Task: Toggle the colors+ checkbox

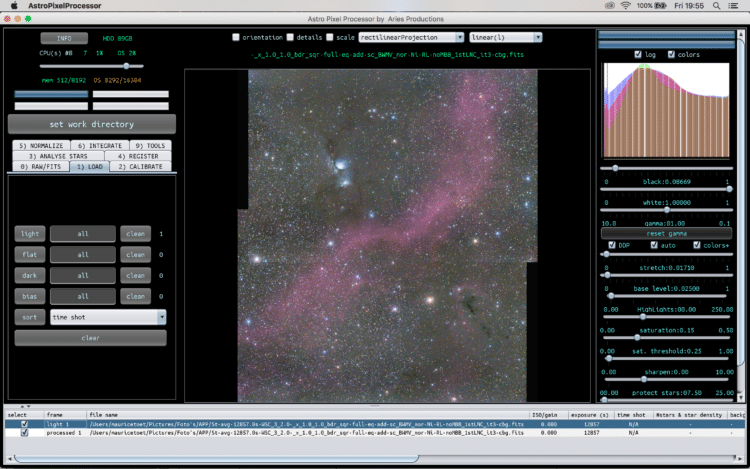Action: [x=696, y=245]
